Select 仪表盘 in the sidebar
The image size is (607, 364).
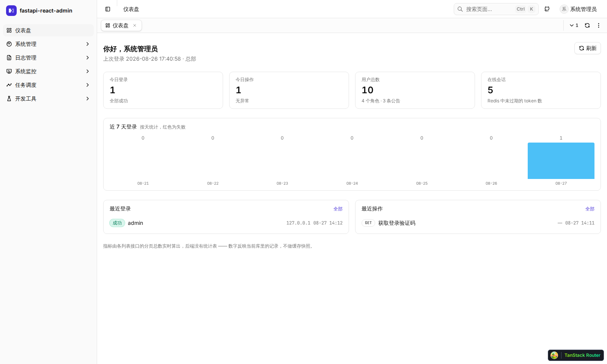(x=48, y=30)
